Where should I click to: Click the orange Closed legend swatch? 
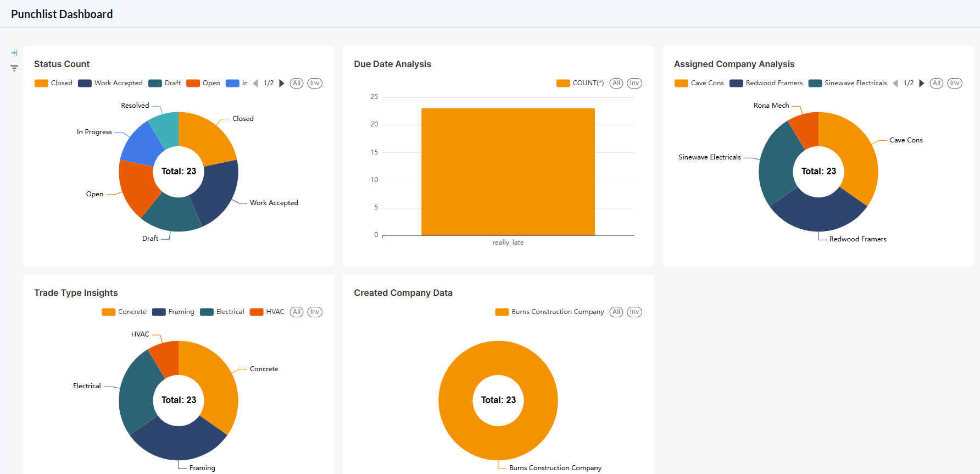[x=41, y=83]
